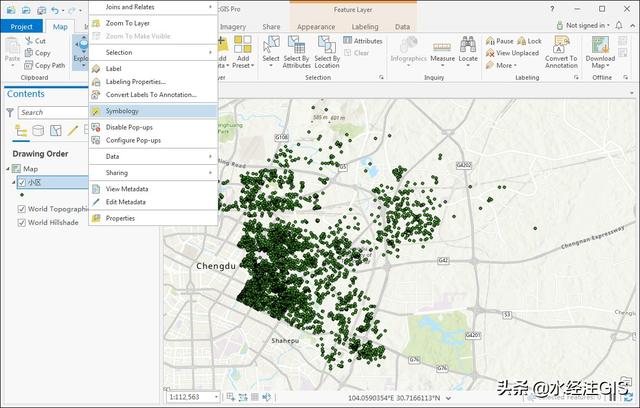Collapse the Map tree node
Viewport: 640px width, 408px height.
(x=7, y=169)
